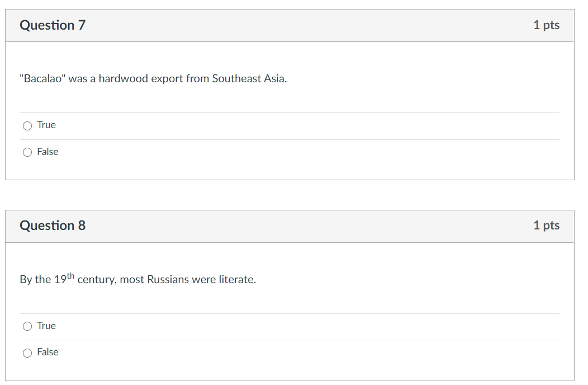Click the Question 7 header
The height and width of the screenshot is (385, 588).
click(x=53, y=25)
